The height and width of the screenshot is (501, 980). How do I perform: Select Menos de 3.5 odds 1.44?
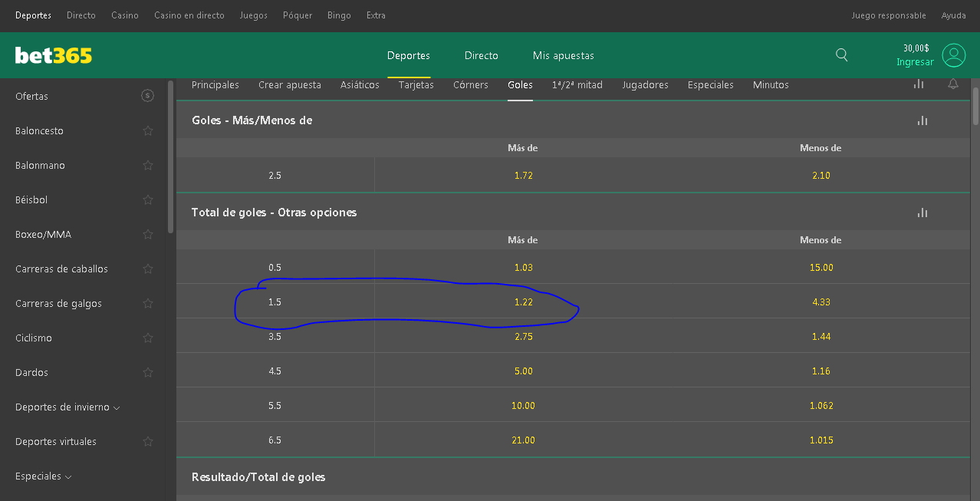821,337
